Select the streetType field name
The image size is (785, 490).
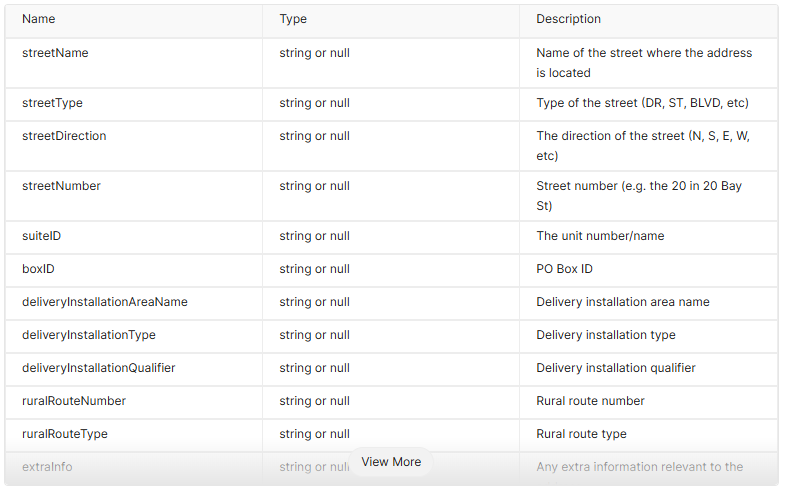[x=54, y=103]
